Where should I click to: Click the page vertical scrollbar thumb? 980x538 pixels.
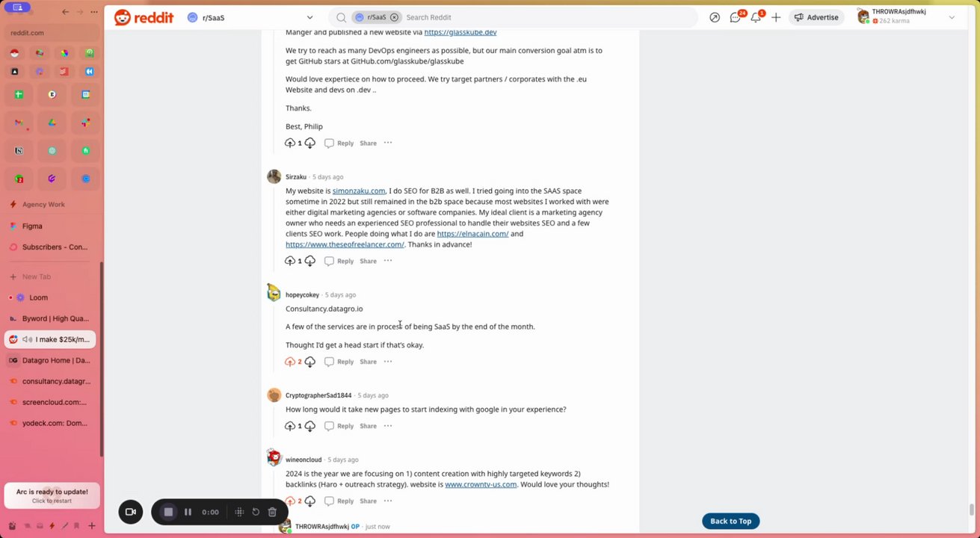pos(972,510)
